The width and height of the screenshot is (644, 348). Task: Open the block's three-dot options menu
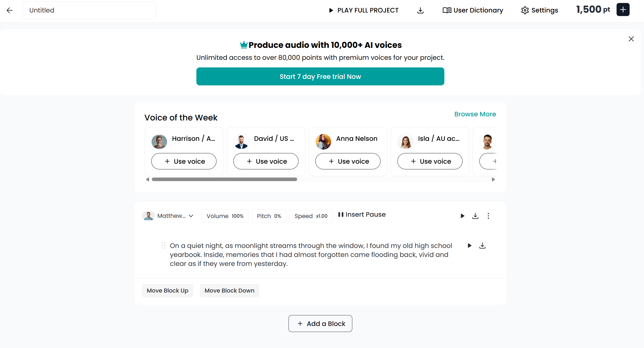pyautogui.click(x=488, y=216)
